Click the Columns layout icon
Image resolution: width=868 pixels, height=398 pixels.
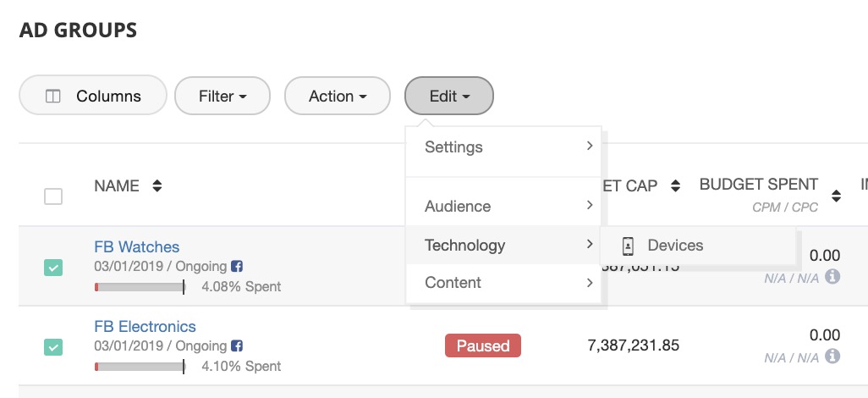coord(53,97)
